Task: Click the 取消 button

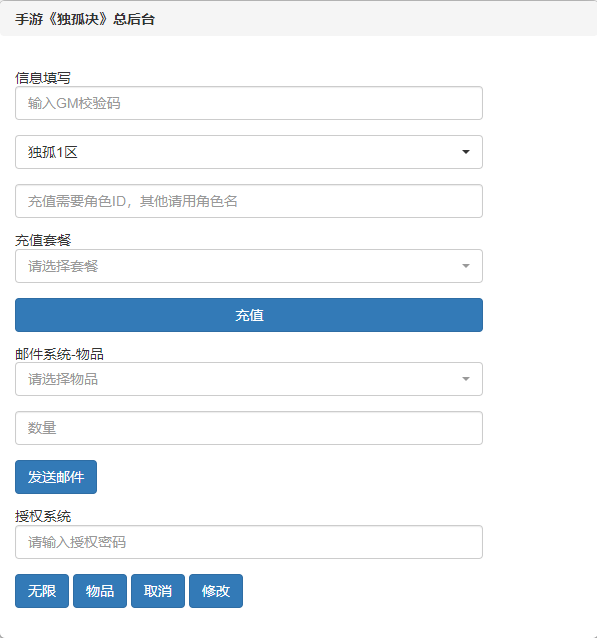Action: click(158, 591)
